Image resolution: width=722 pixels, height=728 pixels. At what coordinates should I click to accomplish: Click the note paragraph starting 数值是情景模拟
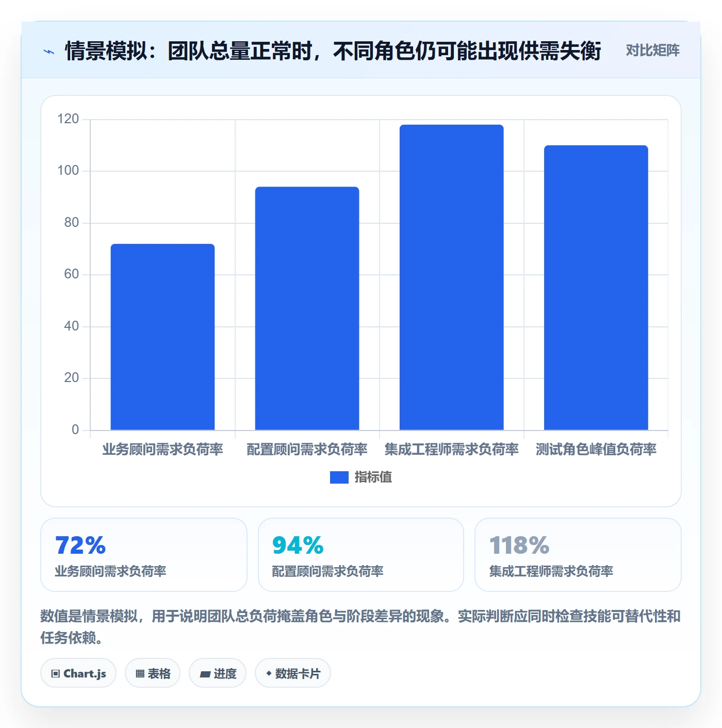360,626
